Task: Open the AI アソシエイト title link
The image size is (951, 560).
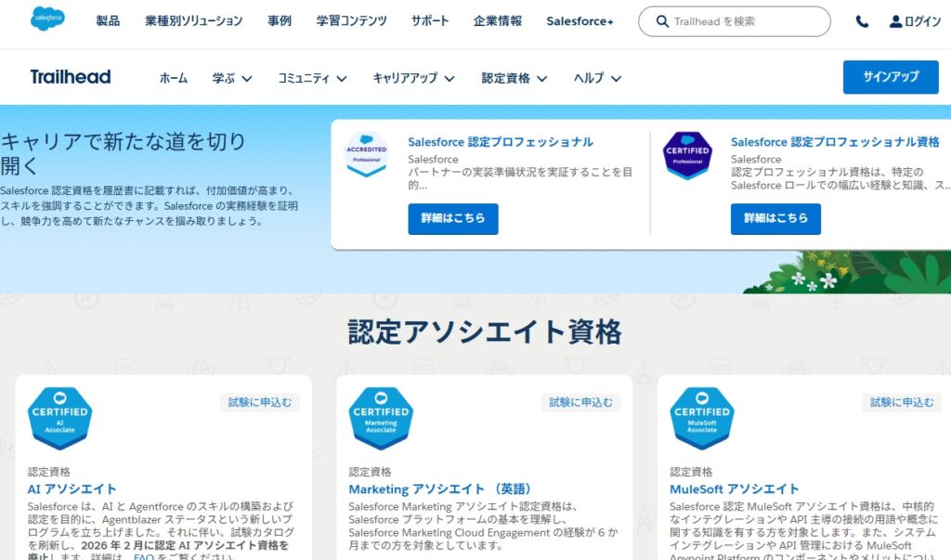Action: [x=72, y=489]
